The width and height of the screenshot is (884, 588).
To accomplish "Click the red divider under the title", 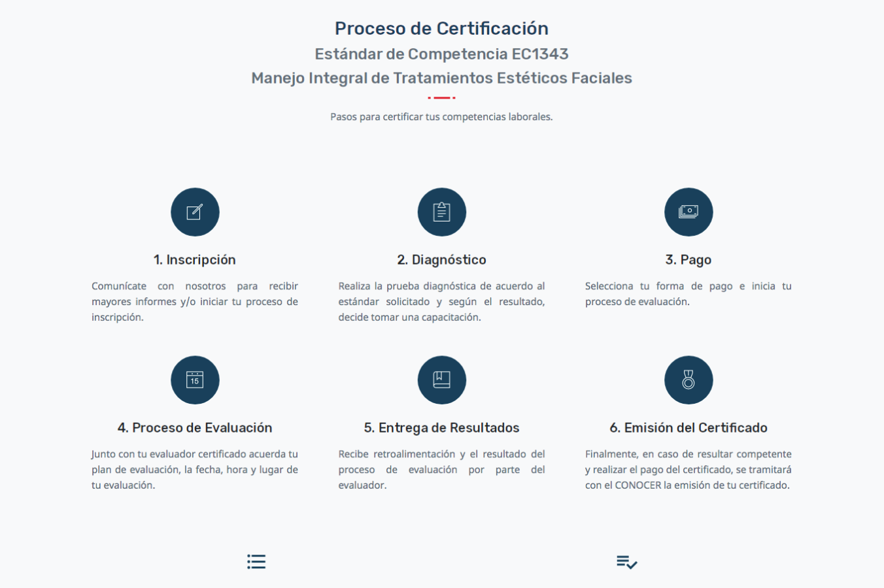I will tap(442, 98).
